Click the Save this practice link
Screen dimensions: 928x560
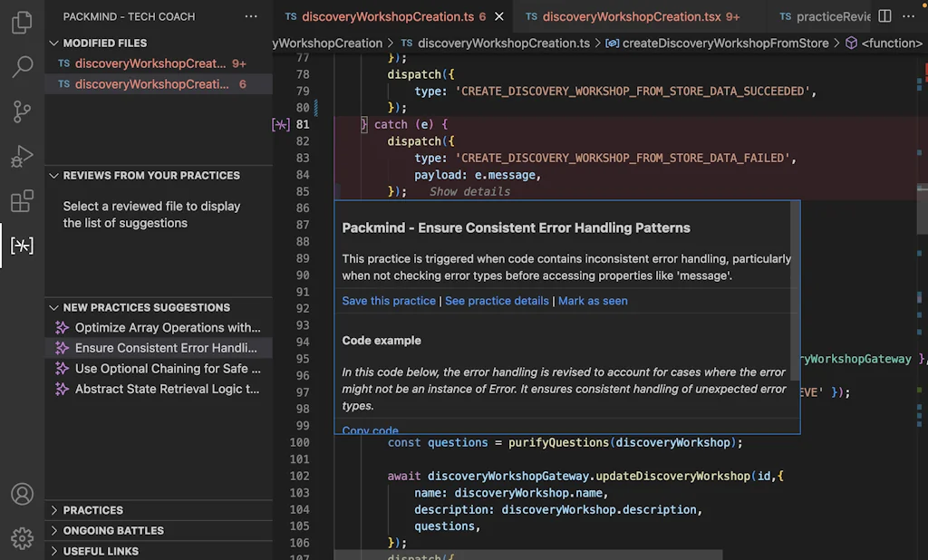tap(388, 301)
